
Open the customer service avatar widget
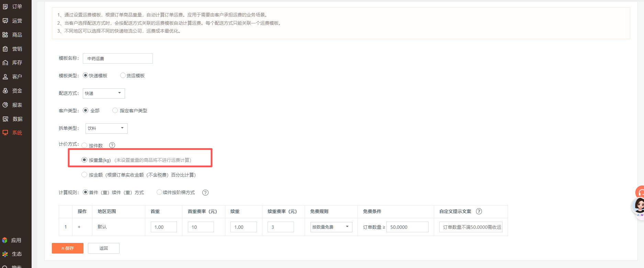pyautogui.click(x=639, y=206)
